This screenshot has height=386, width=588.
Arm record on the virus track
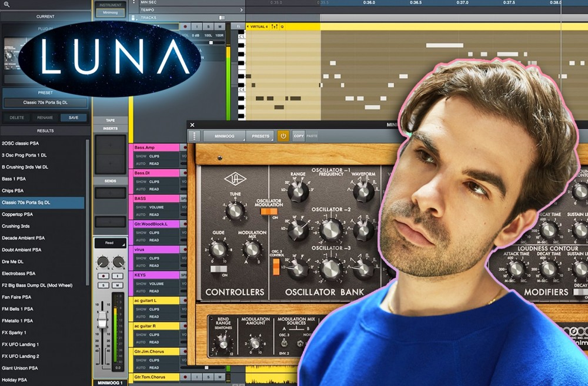185,250
